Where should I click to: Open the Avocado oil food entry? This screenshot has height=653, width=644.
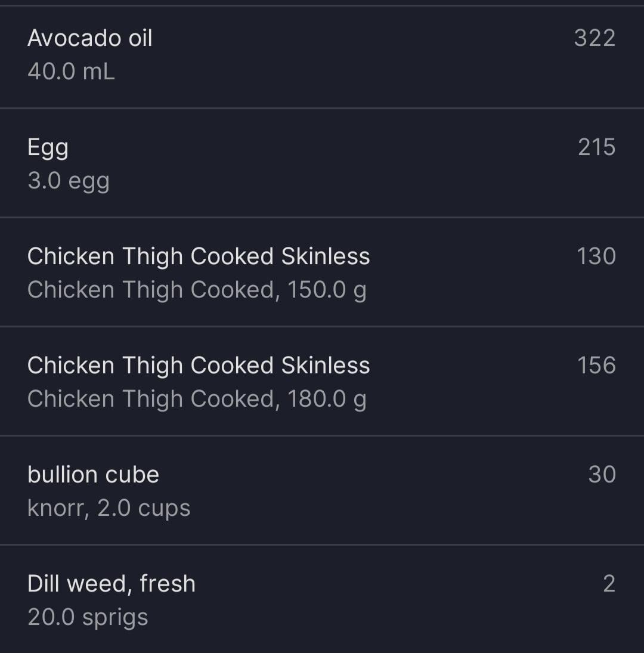pos(90,38)
